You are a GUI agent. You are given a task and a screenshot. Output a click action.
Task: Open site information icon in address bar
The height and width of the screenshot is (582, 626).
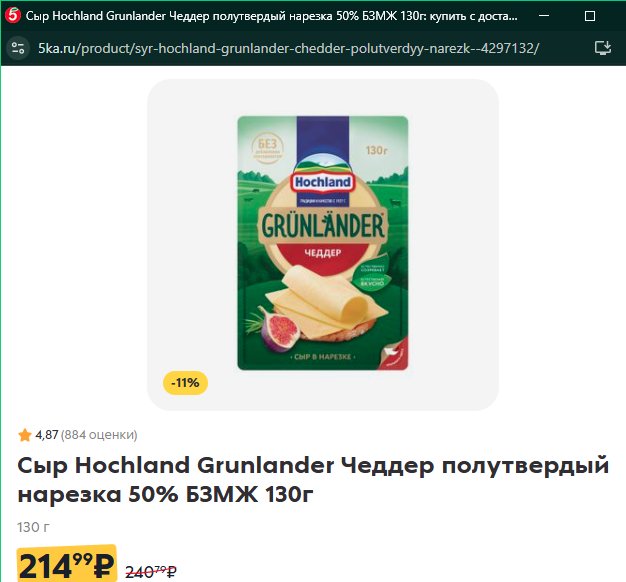click(x=18, y=48)
